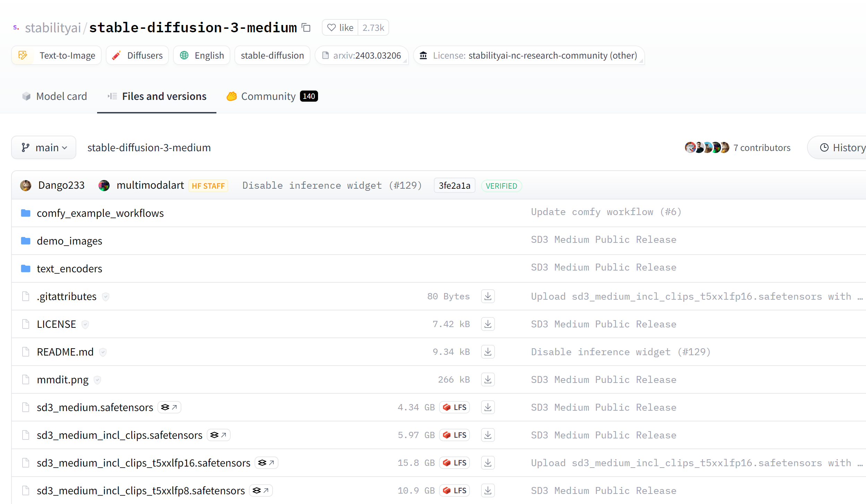Download sd3_medium_incl_clips_t5xxlfp8.safetensors
Image resolution: width=866 pixels, height=504 pixels.
pyautogui.click(x=488, y=490)
